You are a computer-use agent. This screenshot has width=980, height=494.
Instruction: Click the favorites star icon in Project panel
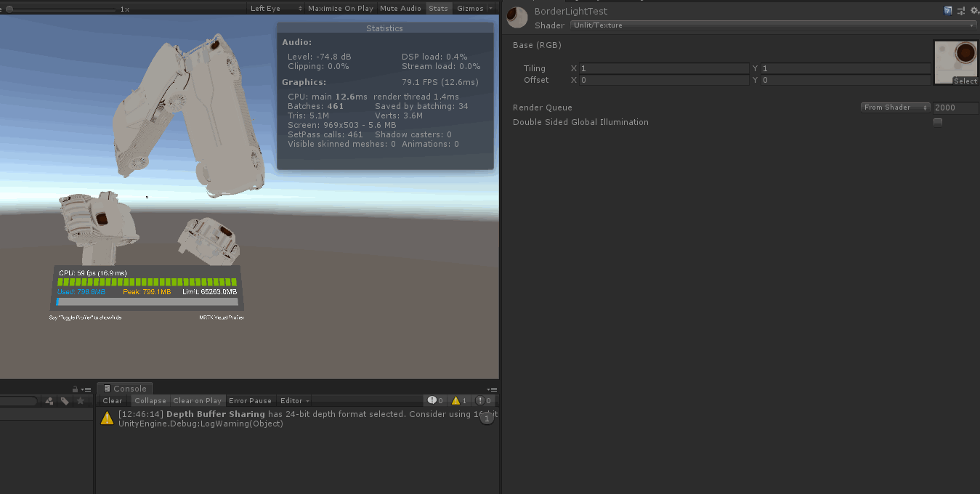point(81,401)
